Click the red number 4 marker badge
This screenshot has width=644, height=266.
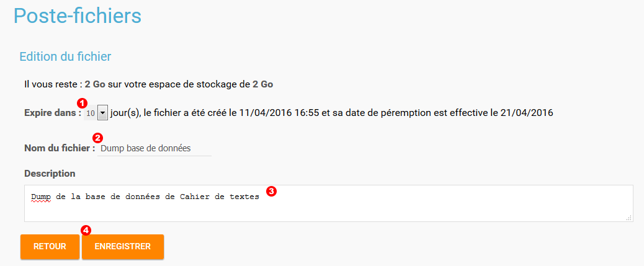click(x=86, y=230)
